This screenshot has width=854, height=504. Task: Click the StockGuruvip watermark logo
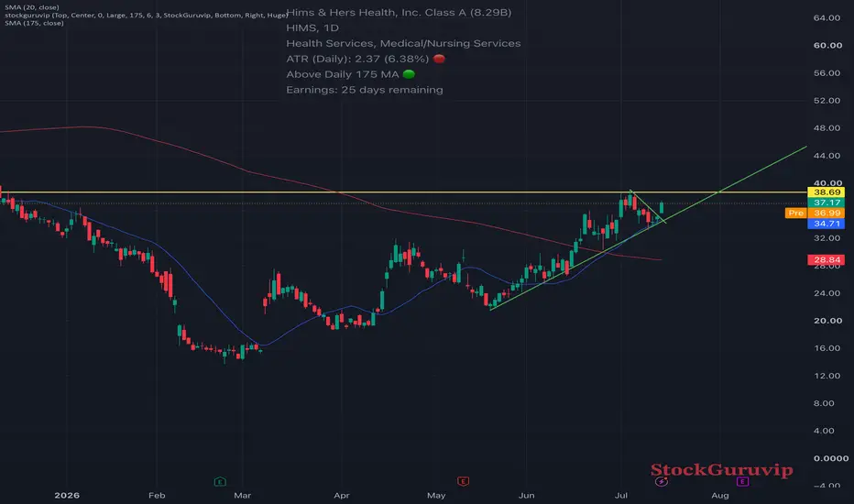(722, 470)
